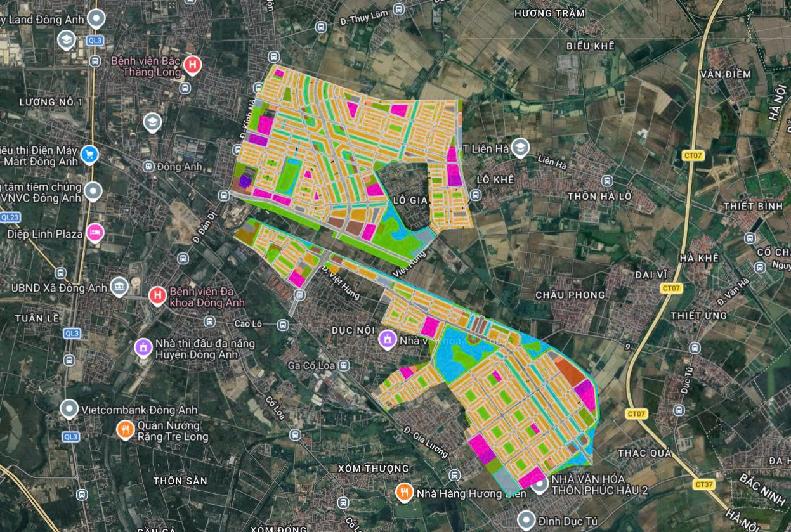Select Quán Nướng Rặng Tre Long restaurant icon
Screen dimensions: 791x532
click(x=125, y=431)
